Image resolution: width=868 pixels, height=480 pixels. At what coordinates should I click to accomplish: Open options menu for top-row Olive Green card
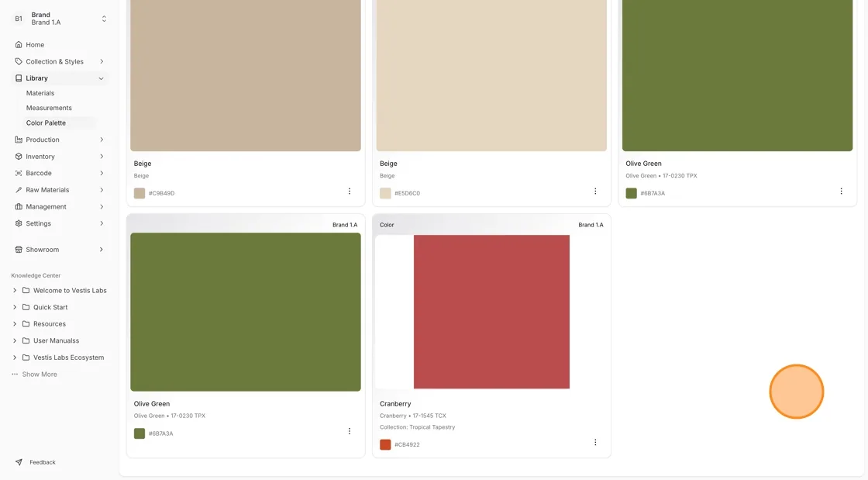point(841,191)
